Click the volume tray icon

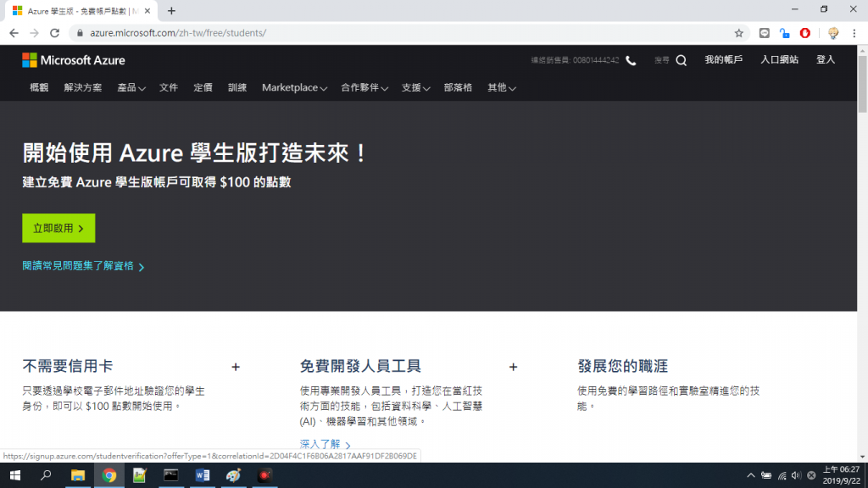[796, 475]
